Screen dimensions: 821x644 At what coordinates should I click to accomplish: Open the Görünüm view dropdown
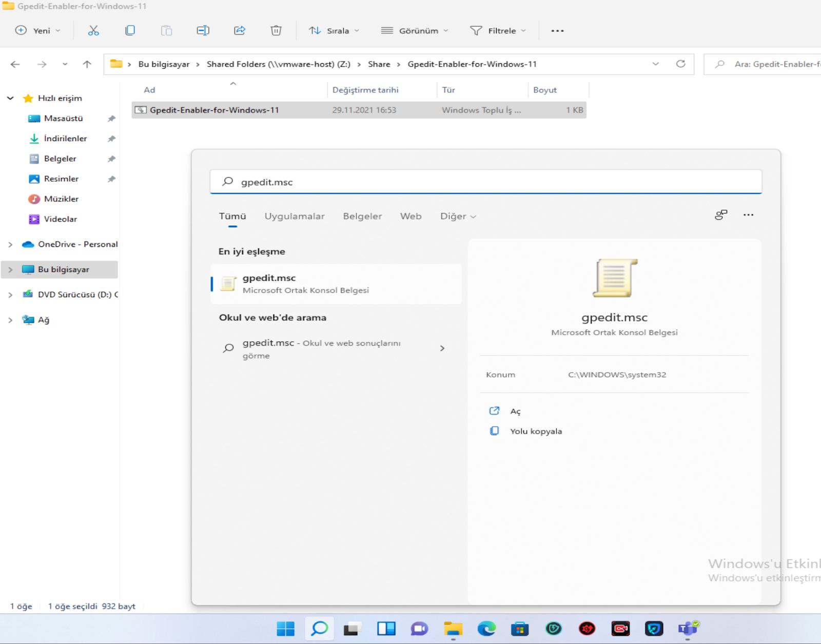click(415, 31)
